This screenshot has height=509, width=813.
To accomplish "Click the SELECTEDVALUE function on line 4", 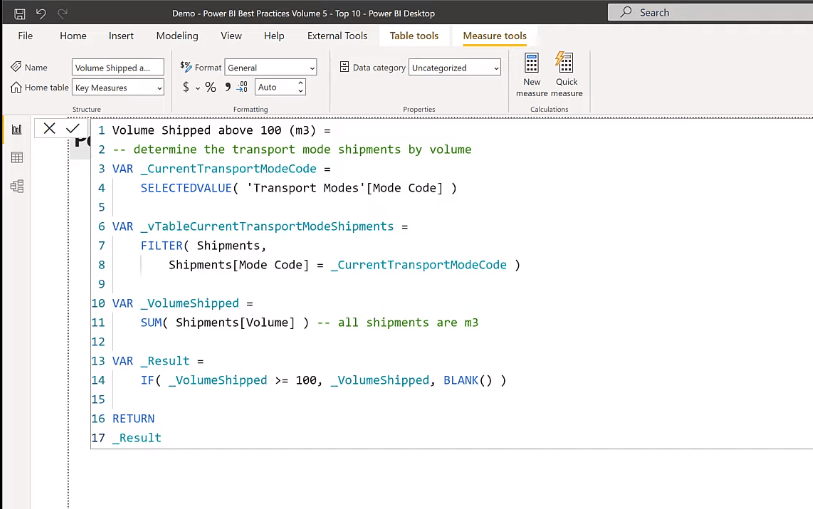I will [x=186, y=188].
